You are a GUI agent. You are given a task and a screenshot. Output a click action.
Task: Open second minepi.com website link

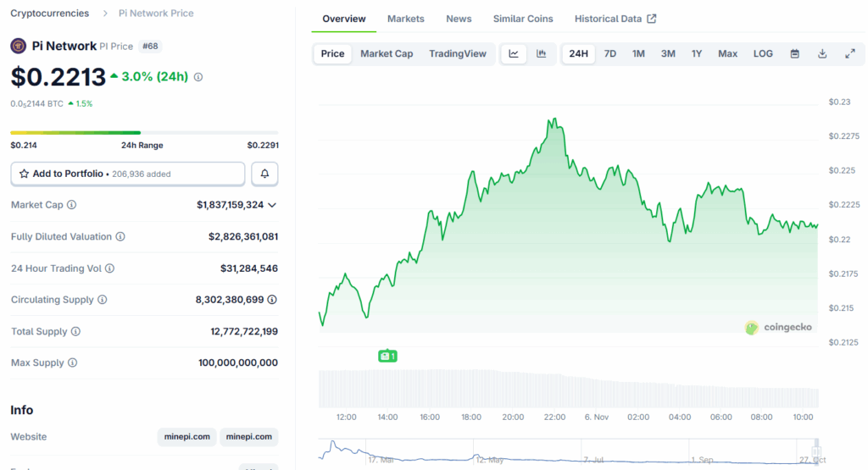249,437
